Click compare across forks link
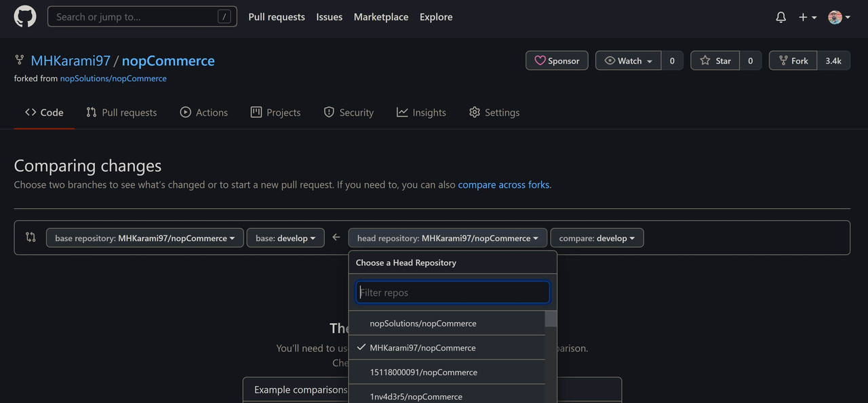Screen dimensions: 868x403 click(504, 185)
